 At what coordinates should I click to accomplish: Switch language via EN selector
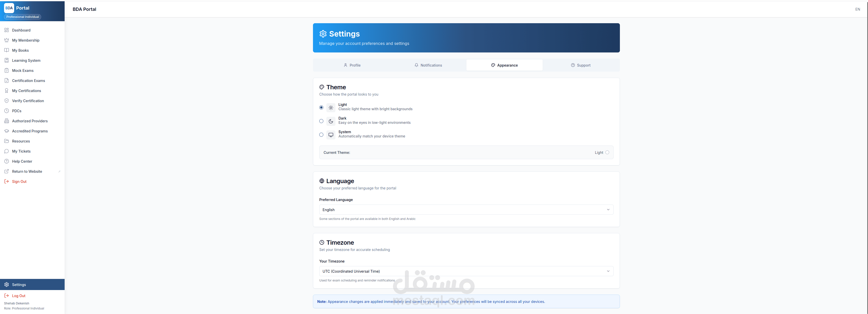click(x=857, y=9)
